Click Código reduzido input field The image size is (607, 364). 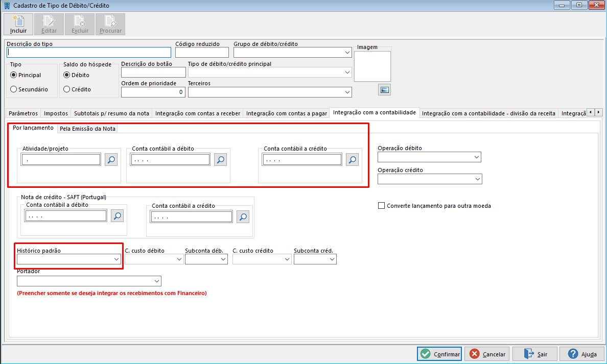point(202,52)
